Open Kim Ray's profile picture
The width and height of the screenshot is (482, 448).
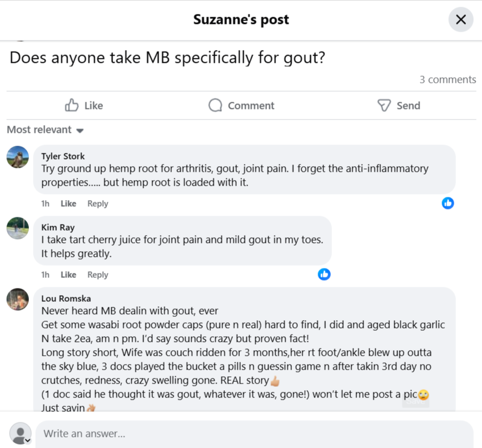click(x=18, y=228)
